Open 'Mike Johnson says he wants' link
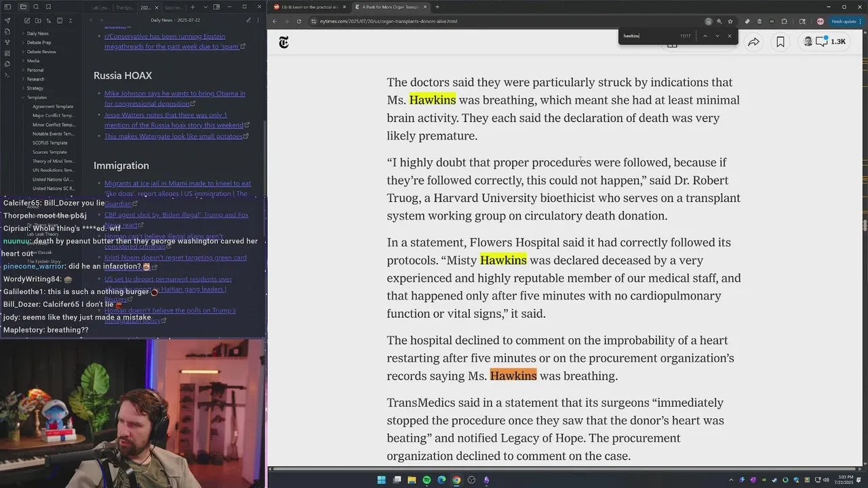 coord(174,98)
